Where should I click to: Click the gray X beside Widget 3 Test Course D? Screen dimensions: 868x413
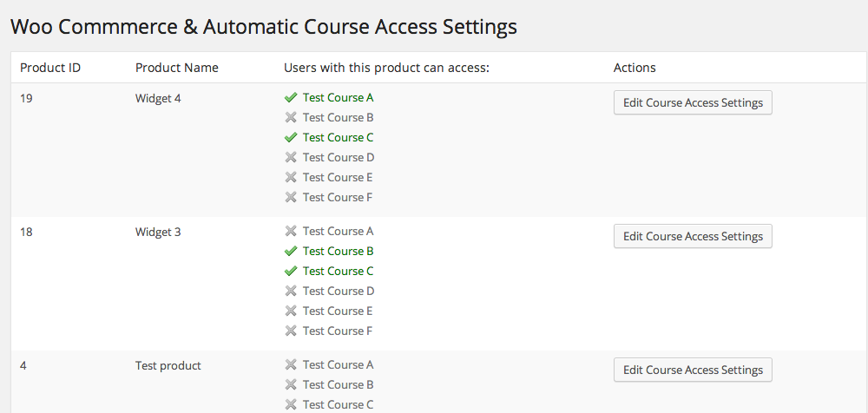[291, 291]
